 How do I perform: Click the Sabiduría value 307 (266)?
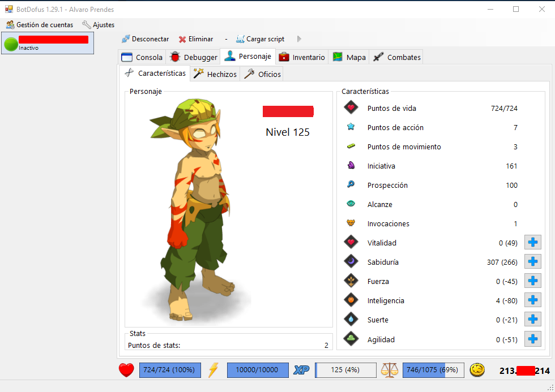click(502, 262)
